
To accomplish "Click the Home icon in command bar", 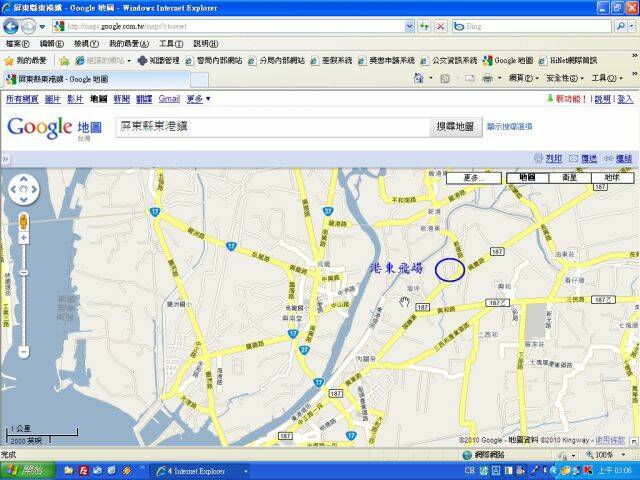I will coord(418,78).
